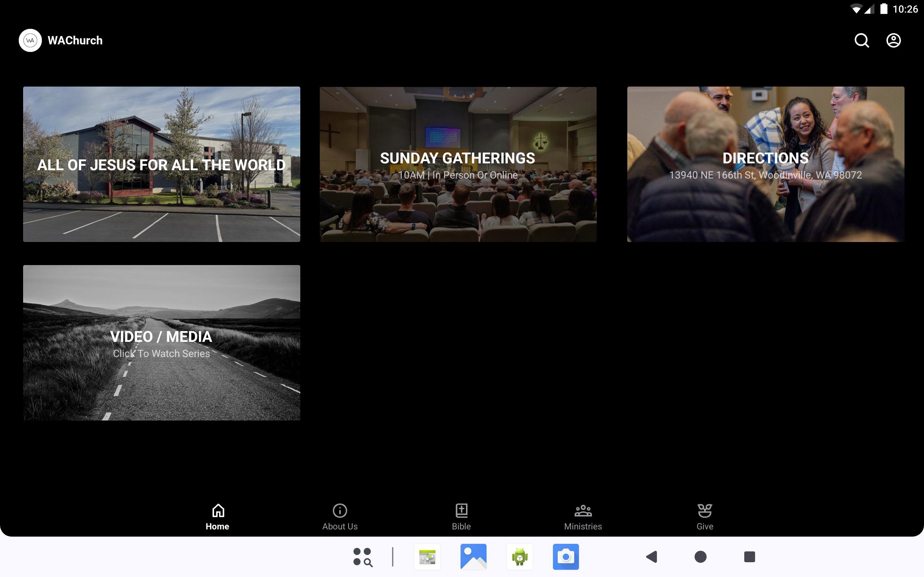Tap the recent apps square button
Image resolution: width=924 pixels, height=577 pixels.
pyautogui.click(x=749, y=557)
